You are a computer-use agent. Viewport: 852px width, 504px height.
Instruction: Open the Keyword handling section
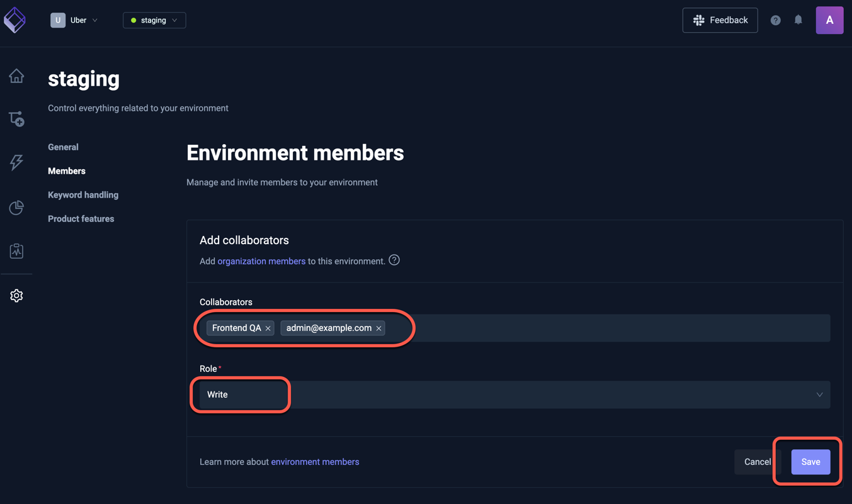pos(82,194)
